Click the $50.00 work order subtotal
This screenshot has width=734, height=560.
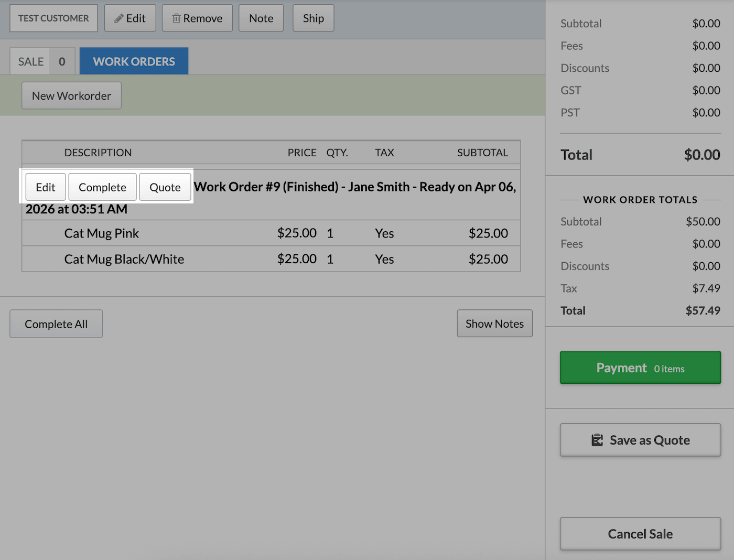[703, 221]
